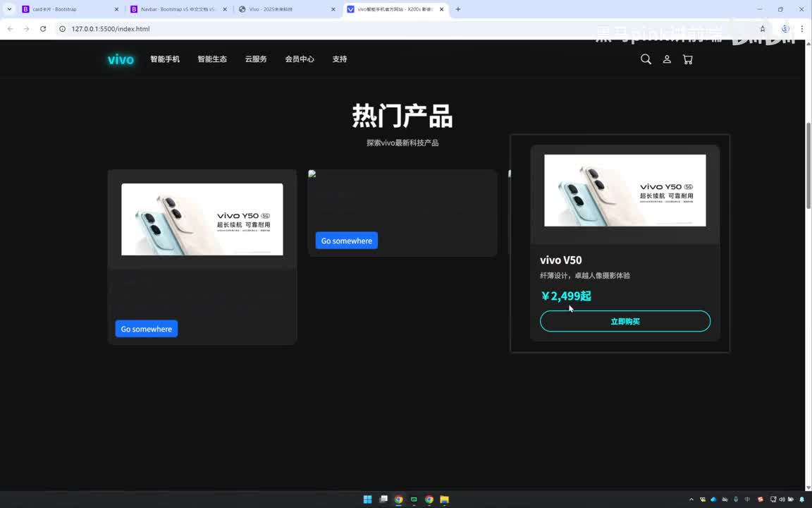
Task: Click the microphone tray icon
Action: tap(736, 500)
